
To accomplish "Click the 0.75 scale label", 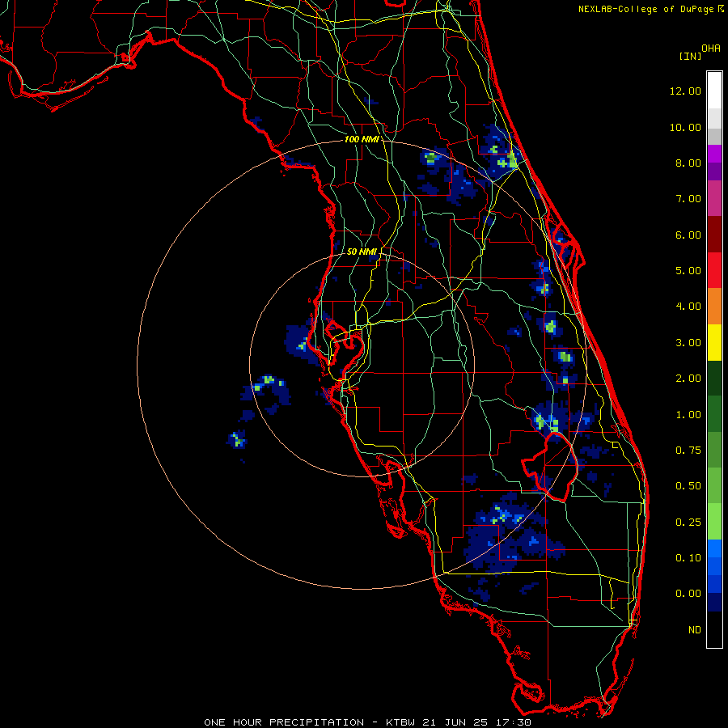I will point(688,451).
